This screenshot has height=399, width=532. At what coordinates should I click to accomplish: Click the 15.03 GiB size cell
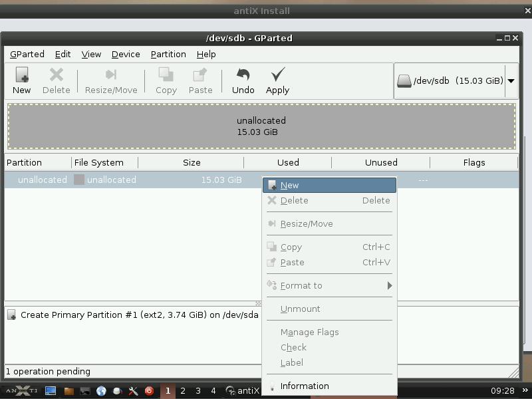[x=221, y=180]
